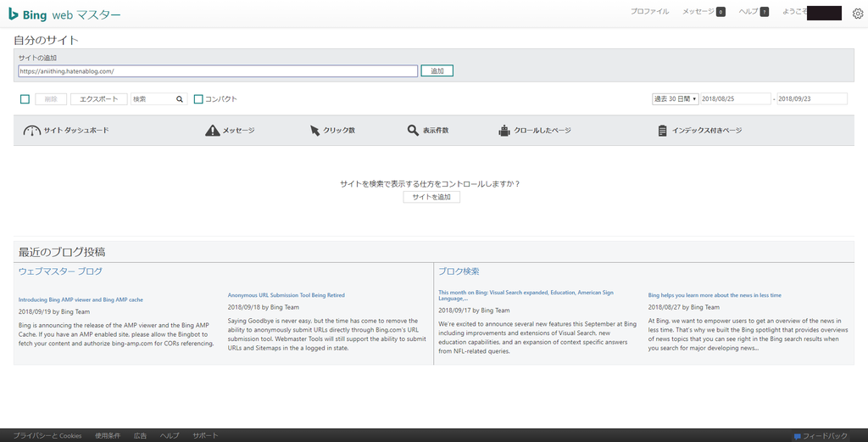This screenshot has width=868, height=442.
Task: Click the 2018/09/18 by Bing Team text
Action: [264, 307]
